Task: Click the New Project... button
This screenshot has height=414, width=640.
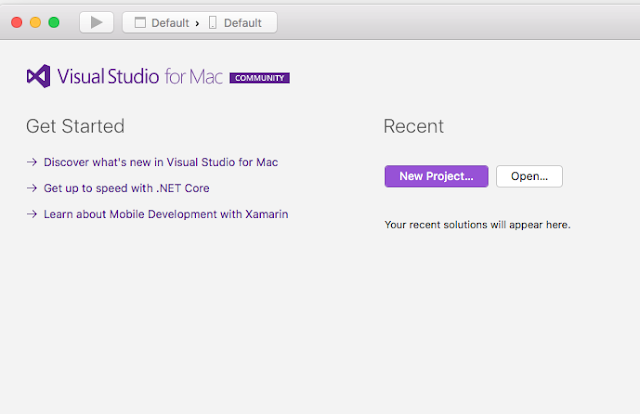Action: click(x=436, y=176)
